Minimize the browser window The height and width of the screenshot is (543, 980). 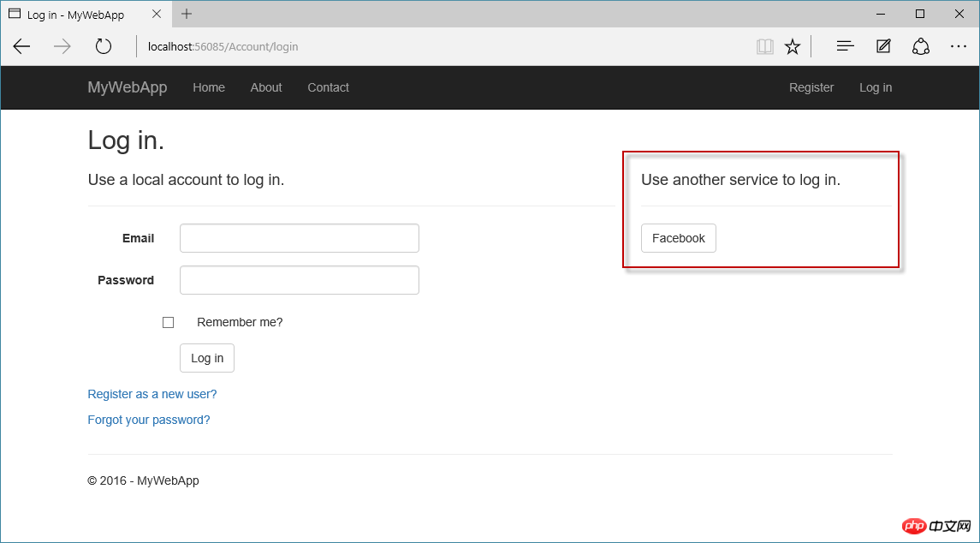coord(882,14)
